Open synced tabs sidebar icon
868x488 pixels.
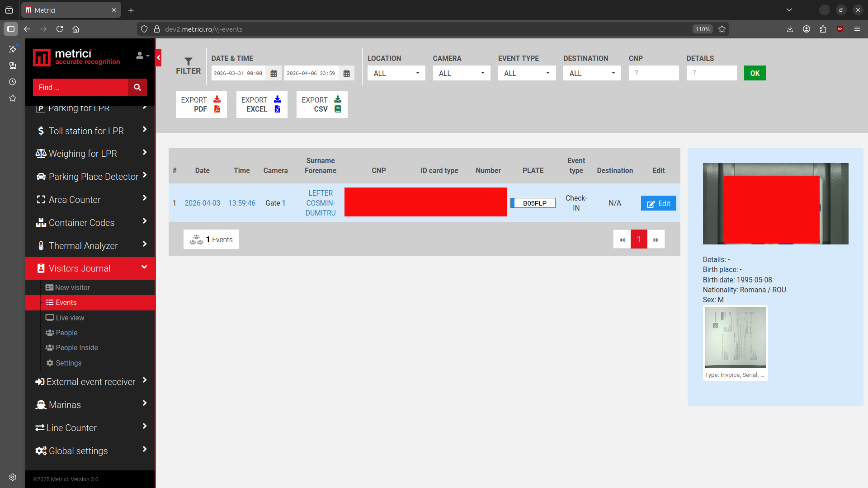point(13,66)
